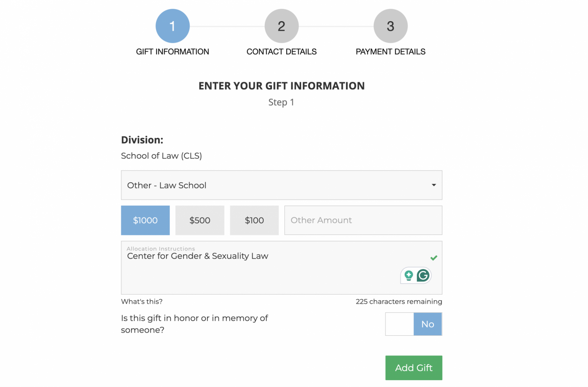Select the $500 gift amount
The image size is (588, 387).
click(200, 220)
